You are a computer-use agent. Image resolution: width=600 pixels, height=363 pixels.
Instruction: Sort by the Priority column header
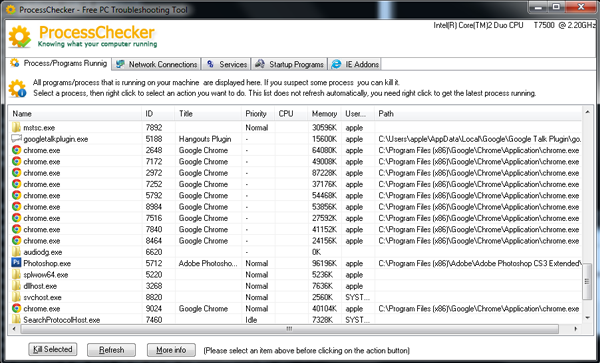(258, 114)
